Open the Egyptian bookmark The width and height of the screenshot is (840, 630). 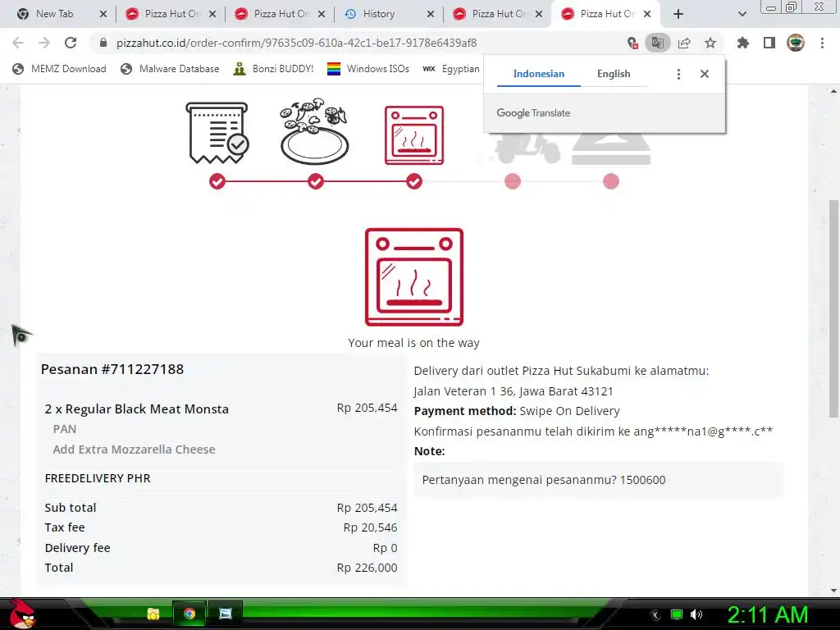point(450,69)
